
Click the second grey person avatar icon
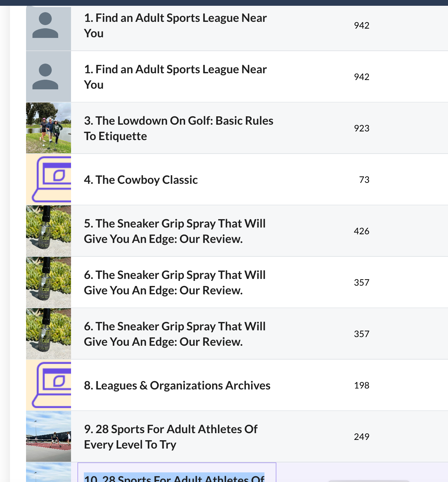[x=45, y=77]
